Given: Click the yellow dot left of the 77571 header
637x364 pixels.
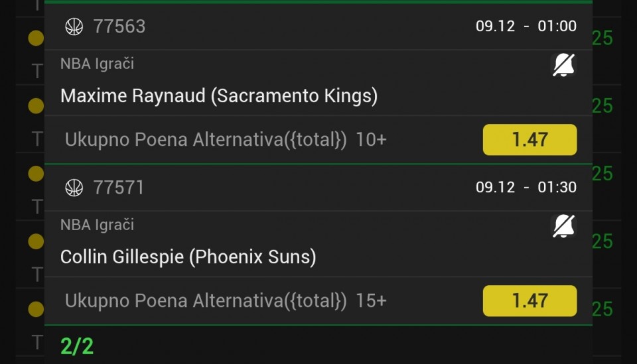Looking at the screenshot, I should (x=36, y=174).
